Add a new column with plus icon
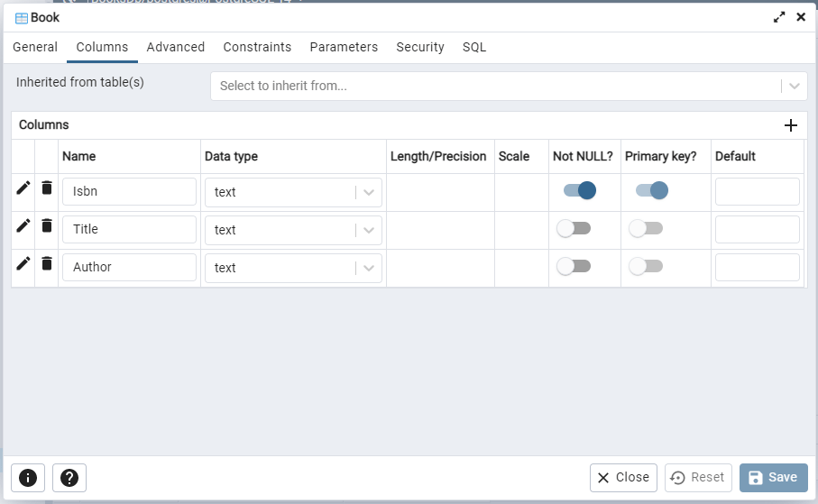 pyautogui.click(x=791, y=125)
